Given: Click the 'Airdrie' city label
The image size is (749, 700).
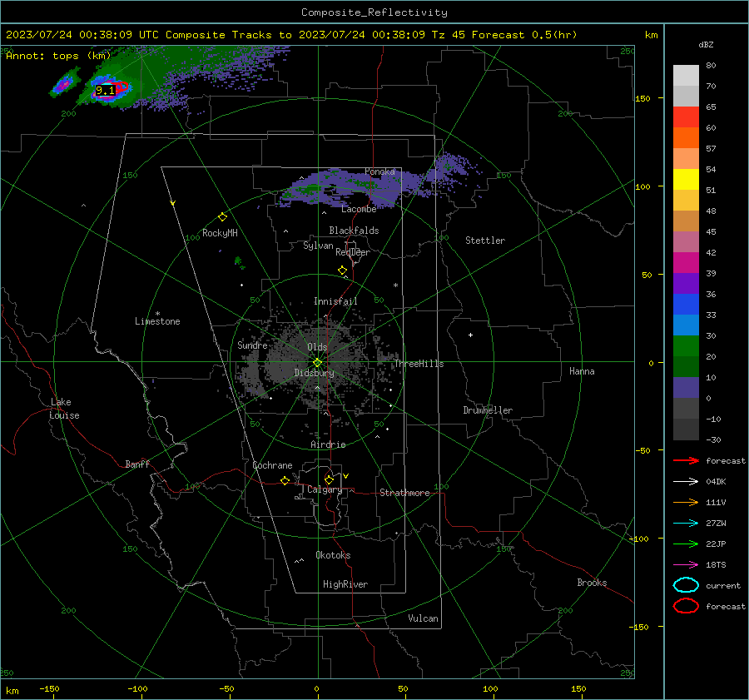Looking at the screenshot, I should (328, 444).
